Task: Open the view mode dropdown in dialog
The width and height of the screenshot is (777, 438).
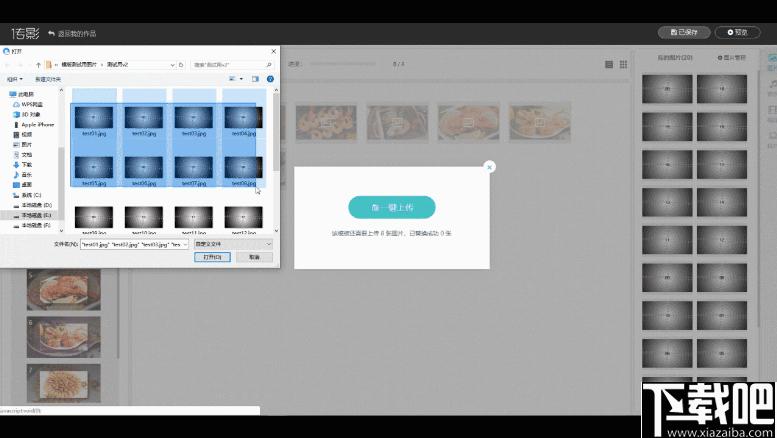Action: (236, 79)
